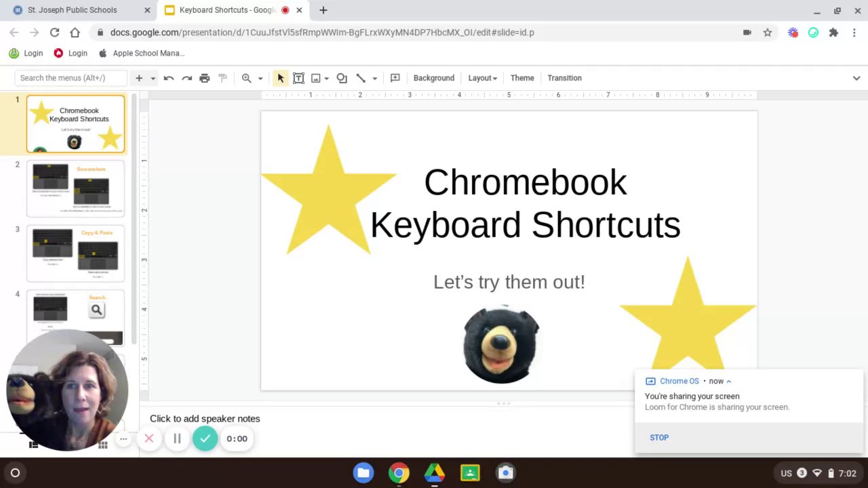The height and width of the screenshot is (488, 868).
Task: Open the Files app in shelf
Action: [x=363, y=473]
